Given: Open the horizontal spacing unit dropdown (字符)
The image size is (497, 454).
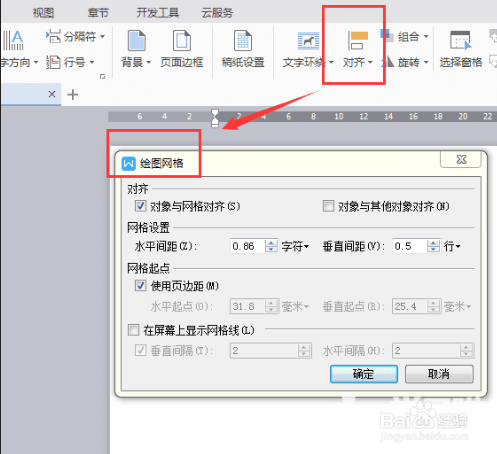Looking at the screenshot, I should pos(295,246).
